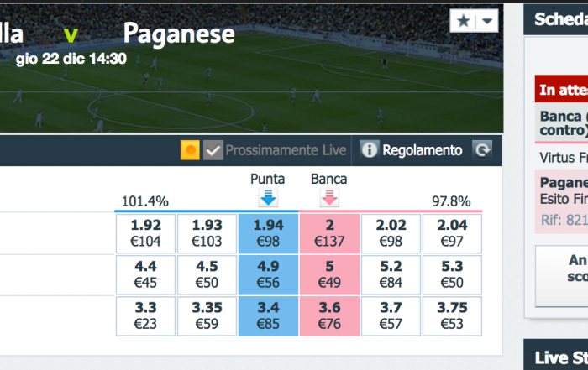Select back odds 1.94 at €98
588x370 pixels.
click(269, 233)
